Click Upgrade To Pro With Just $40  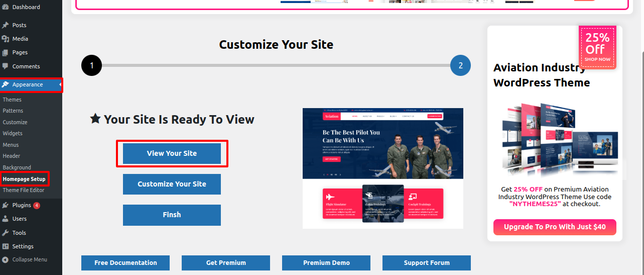[555, 227]
